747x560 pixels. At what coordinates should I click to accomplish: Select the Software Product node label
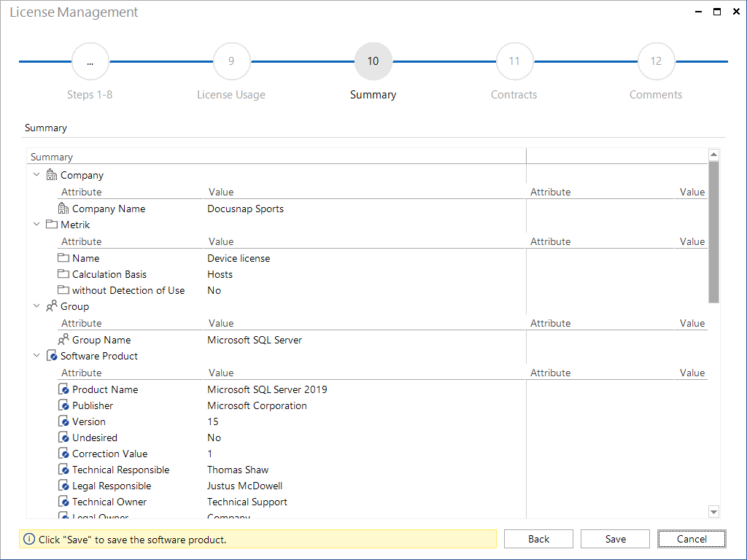tap(98, 356)
